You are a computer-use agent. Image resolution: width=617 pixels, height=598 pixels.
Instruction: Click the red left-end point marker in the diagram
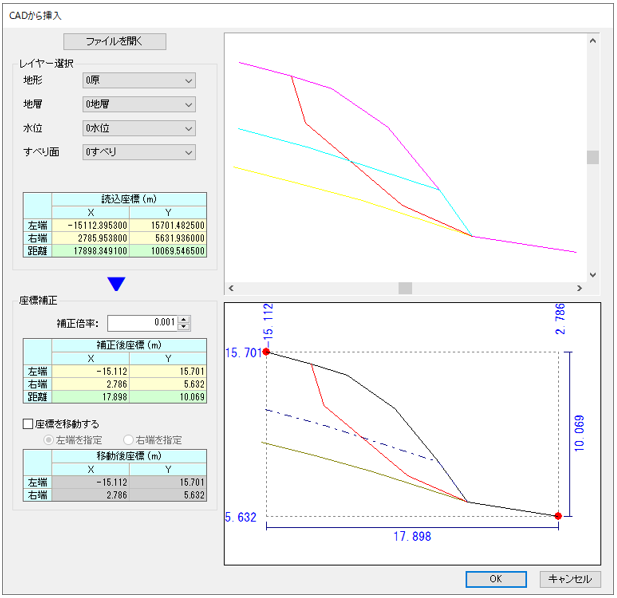266,352
